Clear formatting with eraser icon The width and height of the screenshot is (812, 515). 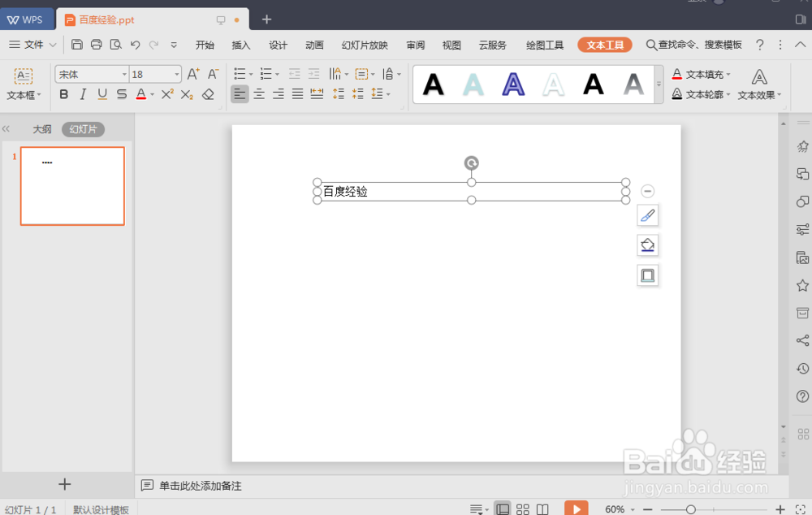point(208,94)
